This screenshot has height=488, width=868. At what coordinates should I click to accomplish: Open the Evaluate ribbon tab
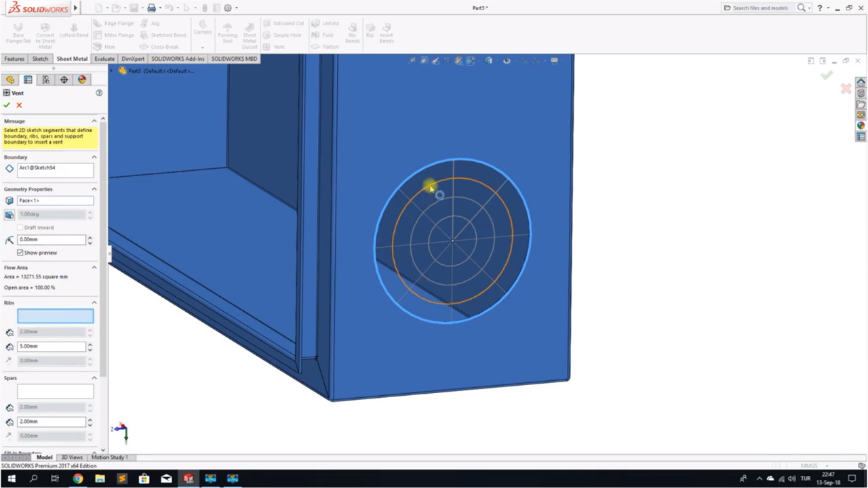tap(104, 59)
